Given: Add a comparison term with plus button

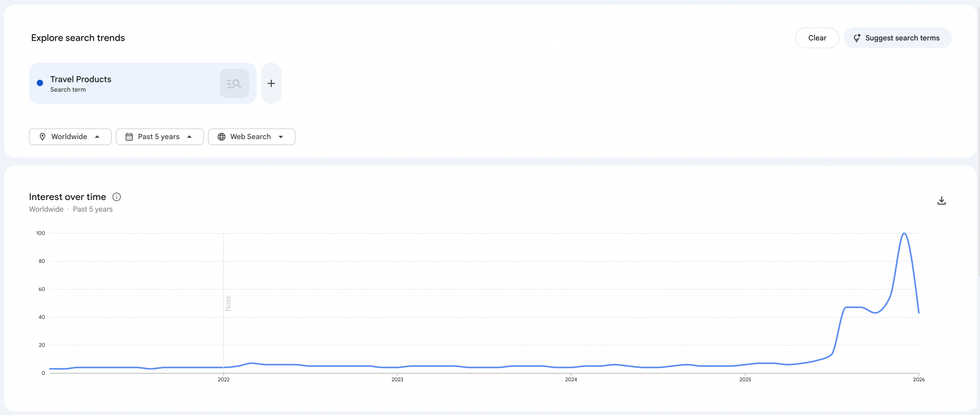Looking at the screenshot, I should 271,83.
